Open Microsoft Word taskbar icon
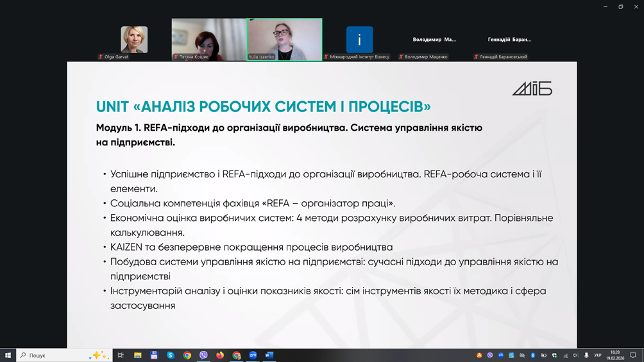 point(269,355)
